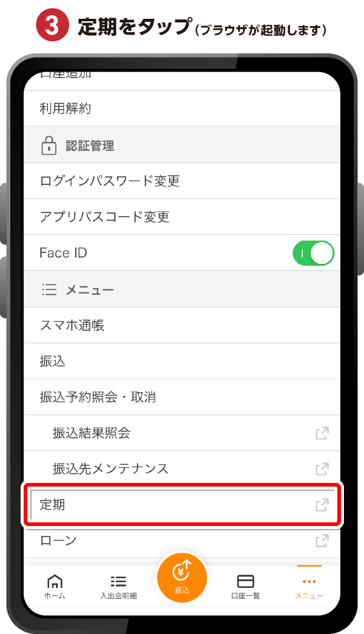The image size is (364, 634).
Task: Tap the Home icon in bottom bar
Action: (55, 581)
